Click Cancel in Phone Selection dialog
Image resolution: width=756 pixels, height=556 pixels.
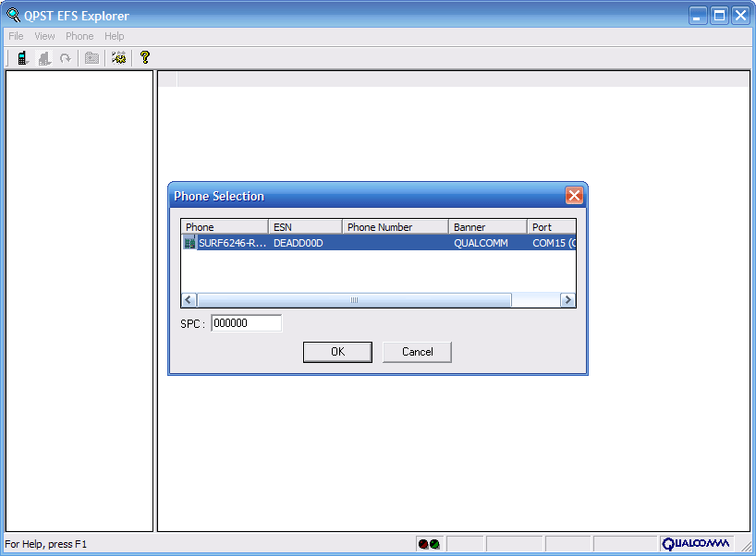(x=417, y=352)
